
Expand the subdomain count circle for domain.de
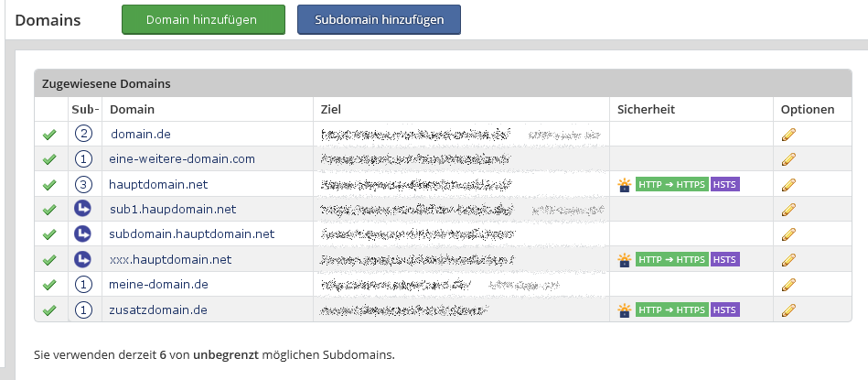(84, 135)
